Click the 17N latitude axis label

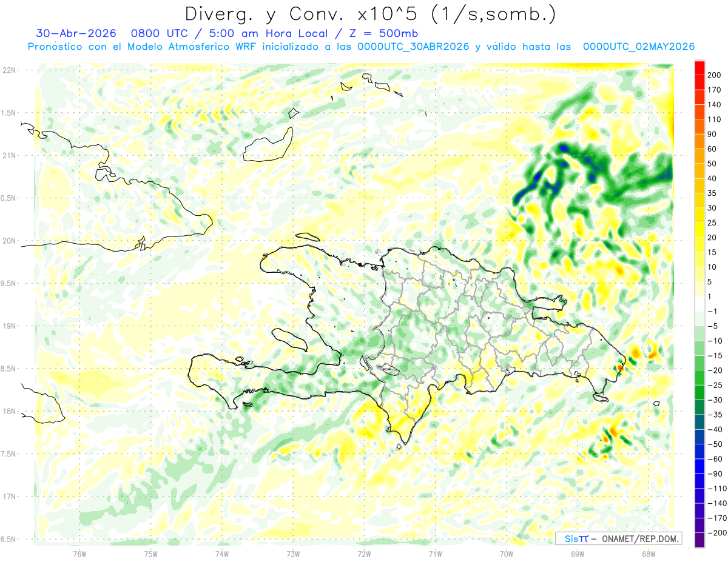pos(9,497)
